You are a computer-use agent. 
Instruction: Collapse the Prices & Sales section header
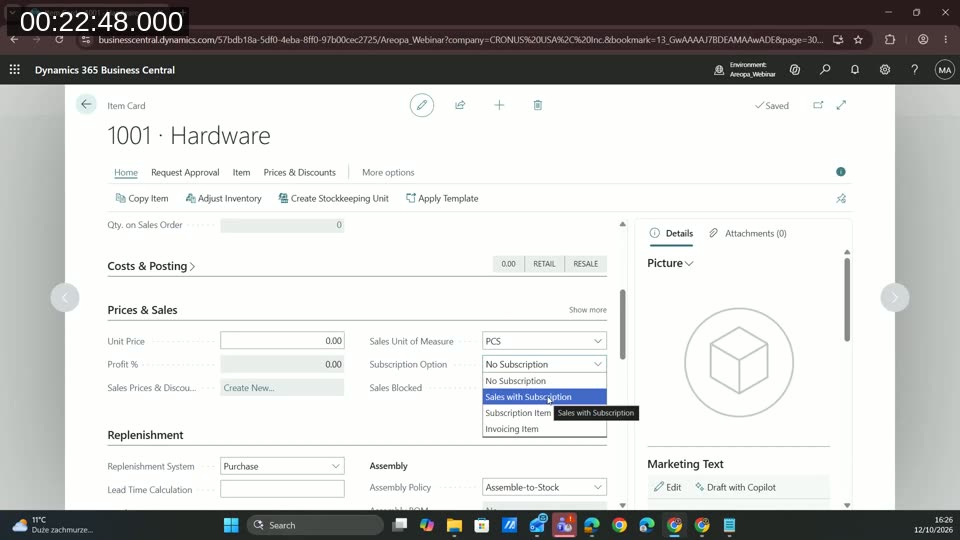click(x=142, y=310)
